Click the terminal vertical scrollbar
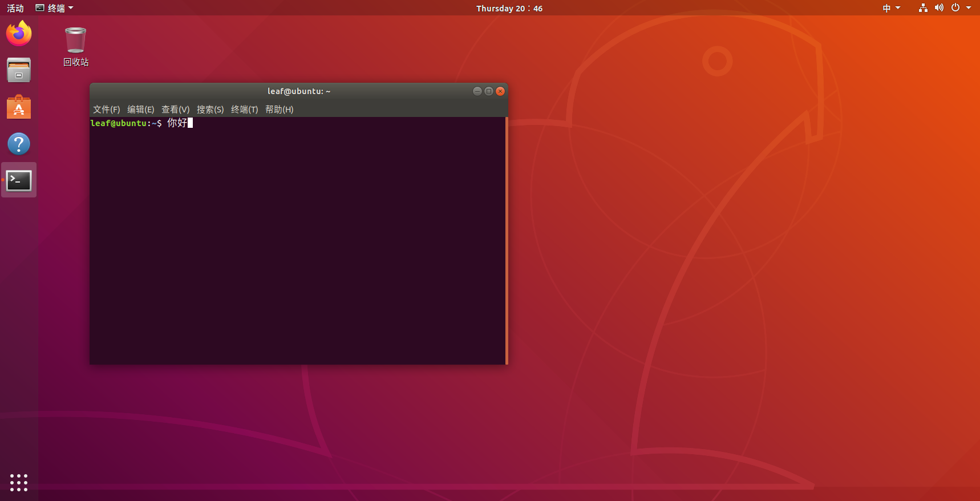This screenshot has height=501, width=980. 507,241
